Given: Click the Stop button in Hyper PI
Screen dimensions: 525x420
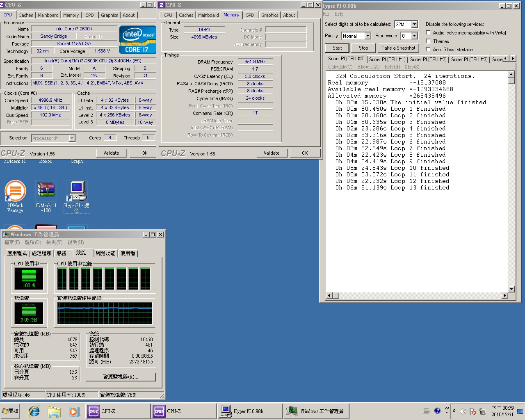Looking at the screenshot, I should (363, 48).
